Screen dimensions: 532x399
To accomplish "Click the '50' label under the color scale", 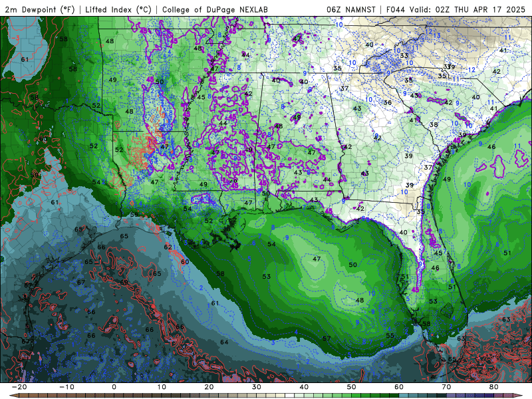I will pyautogui.click(x=352, y=387).
